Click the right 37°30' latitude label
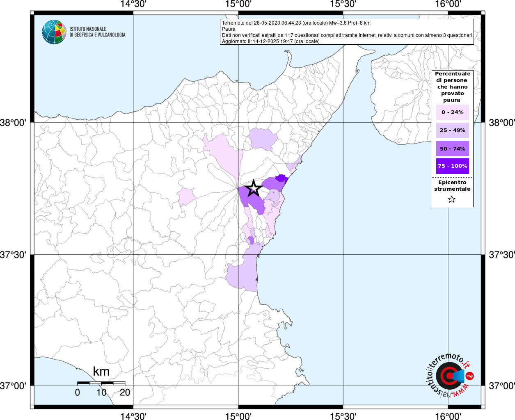 pyautogui.click(x=501, y=255)
